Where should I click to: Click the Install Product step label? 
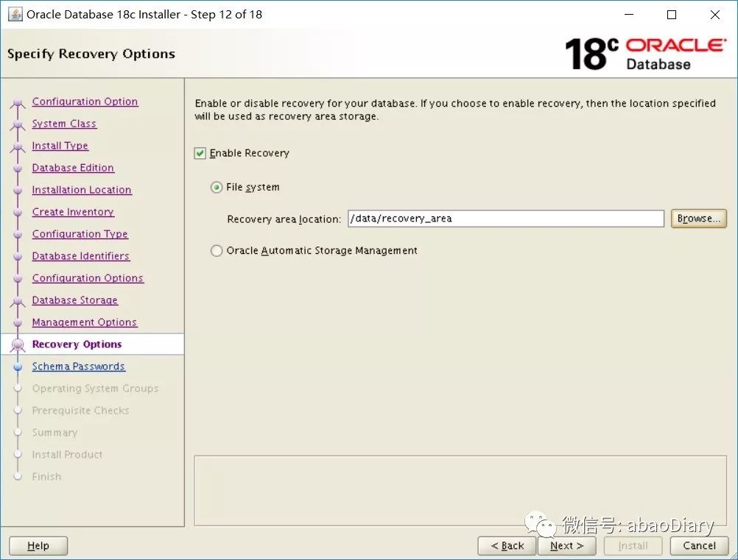pyautogui.click(x=67, y=455)
